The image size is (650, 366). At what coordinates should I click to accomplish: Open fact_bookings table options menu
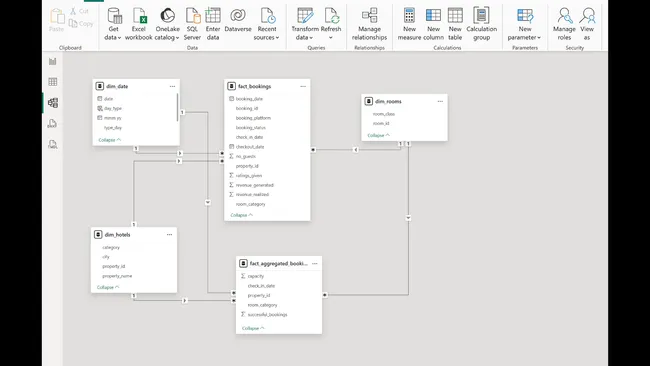pos(303,86)
